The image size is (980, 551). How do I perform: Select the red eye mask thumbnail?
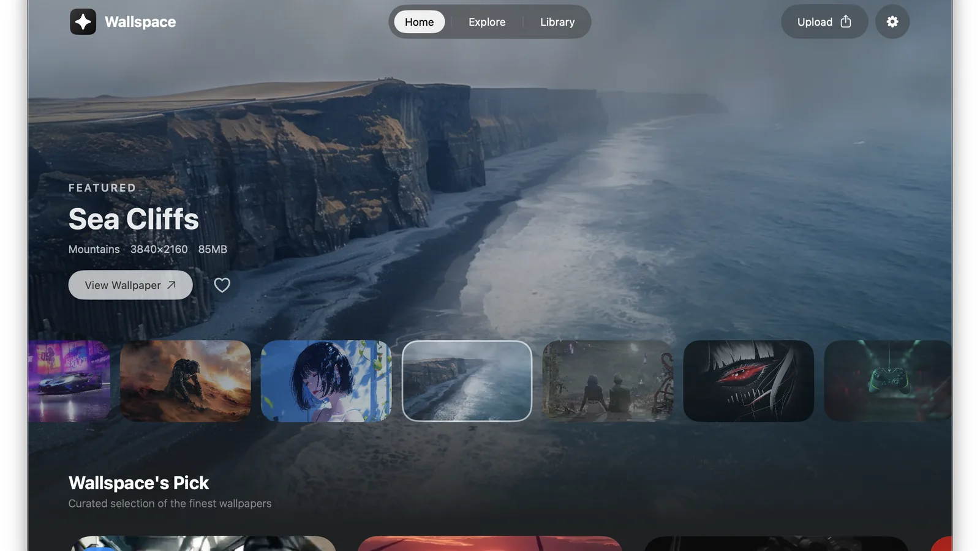(748, 381)
